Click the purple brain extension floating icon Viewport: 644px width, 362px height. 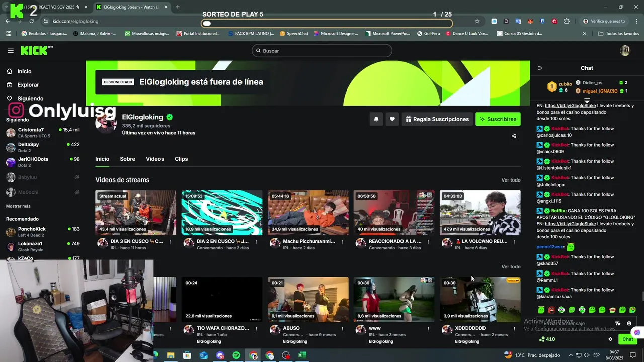[637, 332]
